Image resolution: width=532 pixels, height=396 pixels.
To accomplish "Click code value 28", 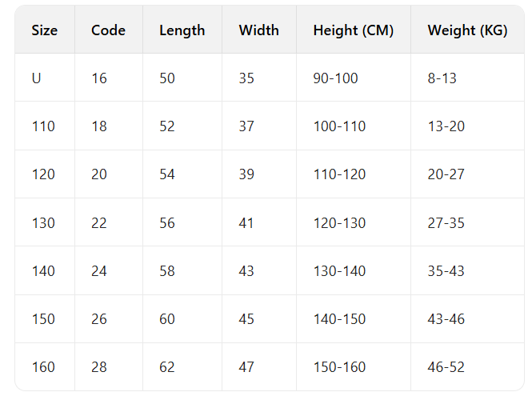I will pos(99,367).
